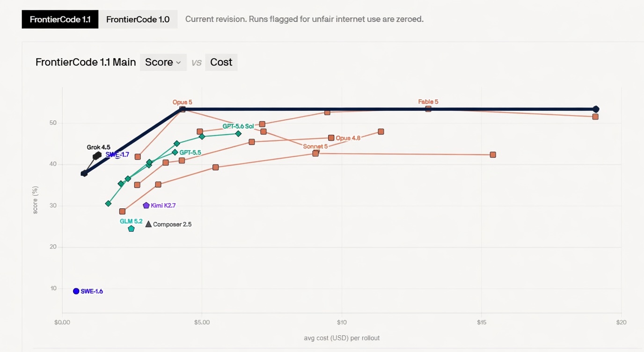This screenshot has height=352, width=644.
Task: Click the Sonnet 5 labeled square marker
Action: [x=315, y=153]
